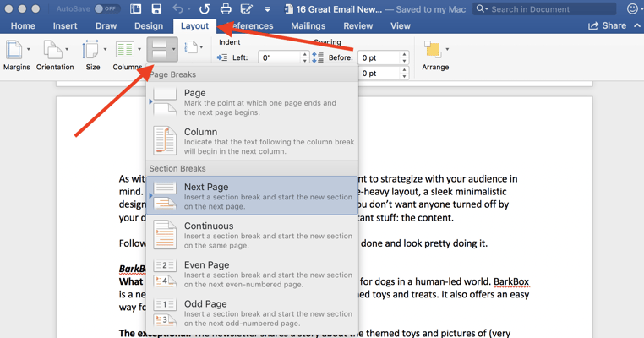Screen dimensions: 644x338
Task: Toggle the AutoSave switch
Action: tap(106, 8)
